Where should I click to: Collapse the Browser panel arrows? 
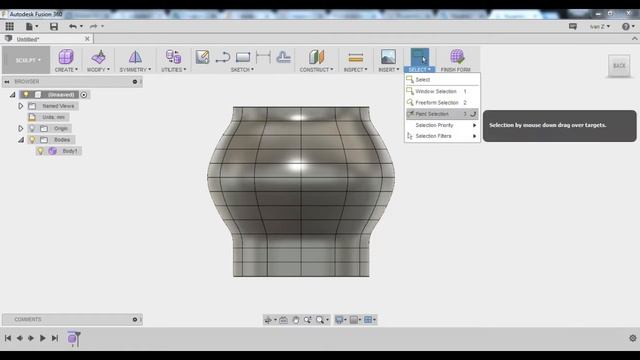pyautogui.click(x=7, y=82)
